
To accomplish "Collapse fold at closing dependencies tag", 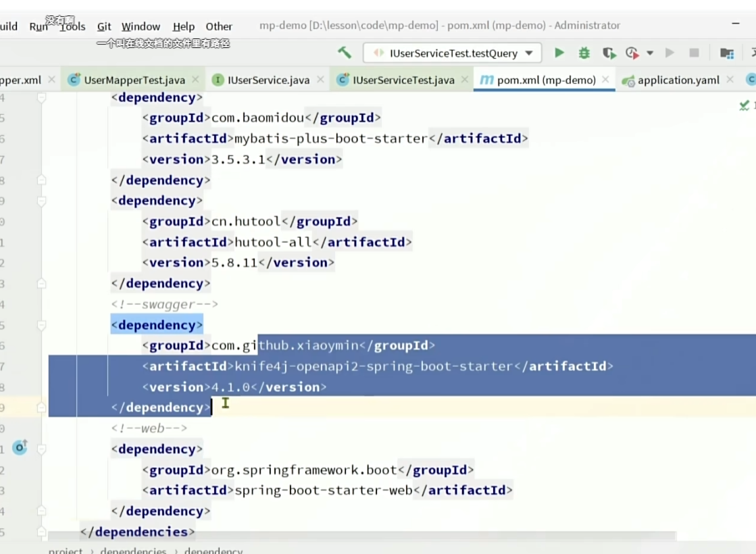I will pos(41,532).
